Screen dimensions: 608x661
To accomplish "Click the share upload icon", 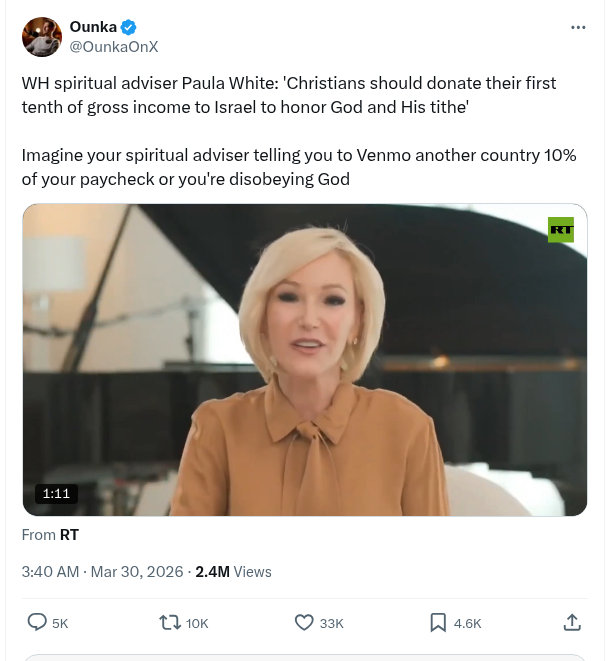I will click(572, 622).
